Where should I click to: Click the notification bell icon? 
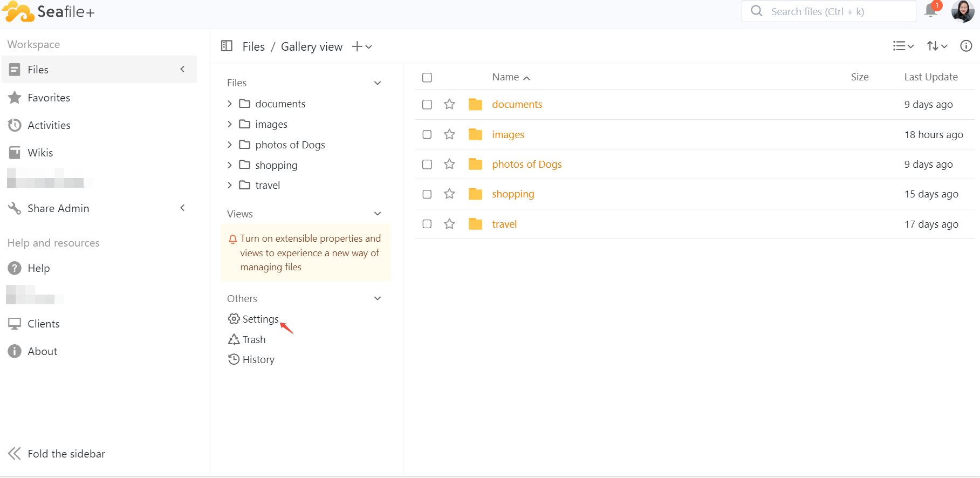coord(930,11)
